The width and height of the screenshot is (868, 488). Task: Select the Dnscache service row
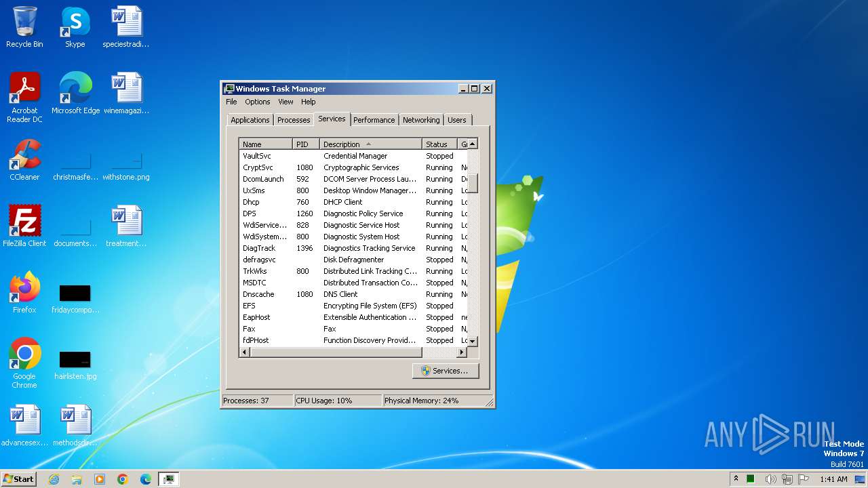pyautogui.click(x=353, y=294)
